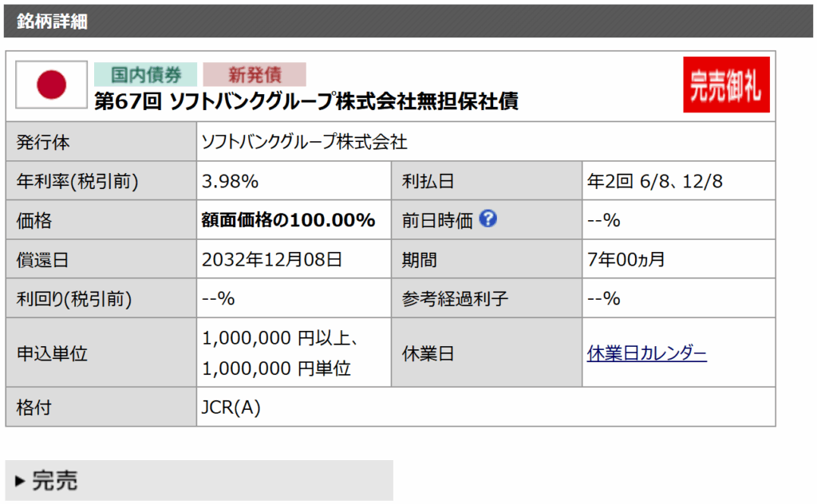The width and height of the screenshot is (817, 504).
Task: Click the redemption date 2032年12月08日
Action: [x=272, y=259]
